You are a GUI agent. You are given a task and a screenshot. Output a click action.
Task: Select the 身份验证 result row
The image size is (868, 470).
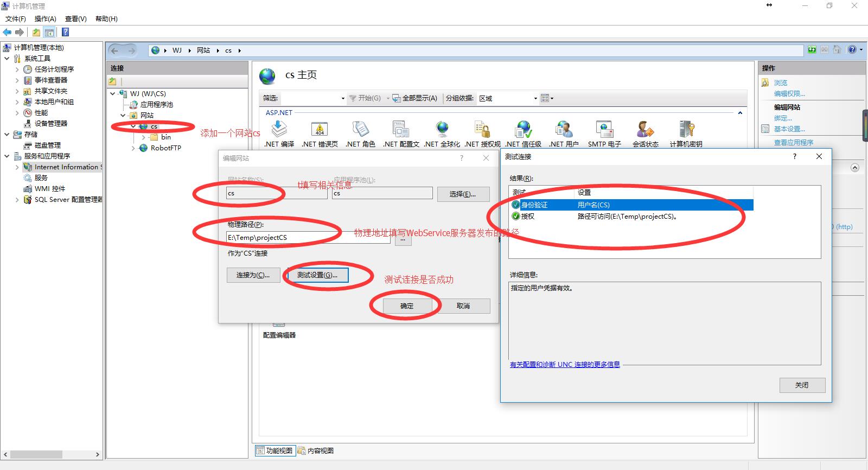pyautogui.click(x=631, y=205)
